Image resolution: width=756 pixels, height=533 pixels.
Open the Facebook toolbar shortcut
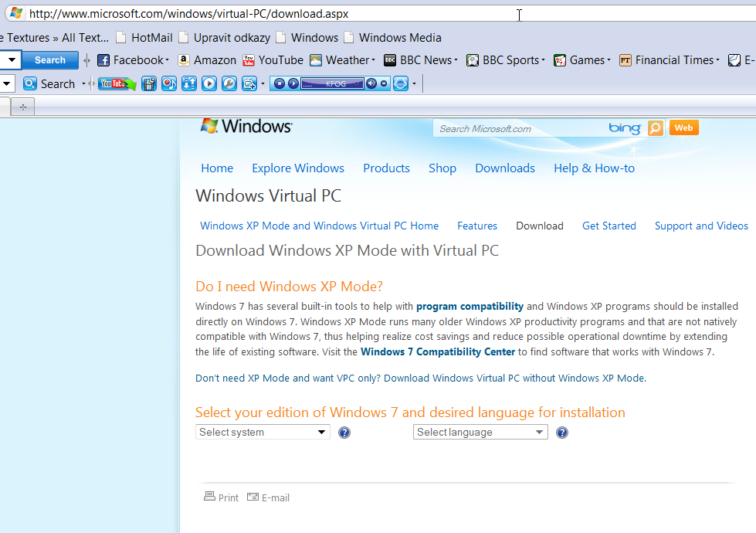pos(133,60)
